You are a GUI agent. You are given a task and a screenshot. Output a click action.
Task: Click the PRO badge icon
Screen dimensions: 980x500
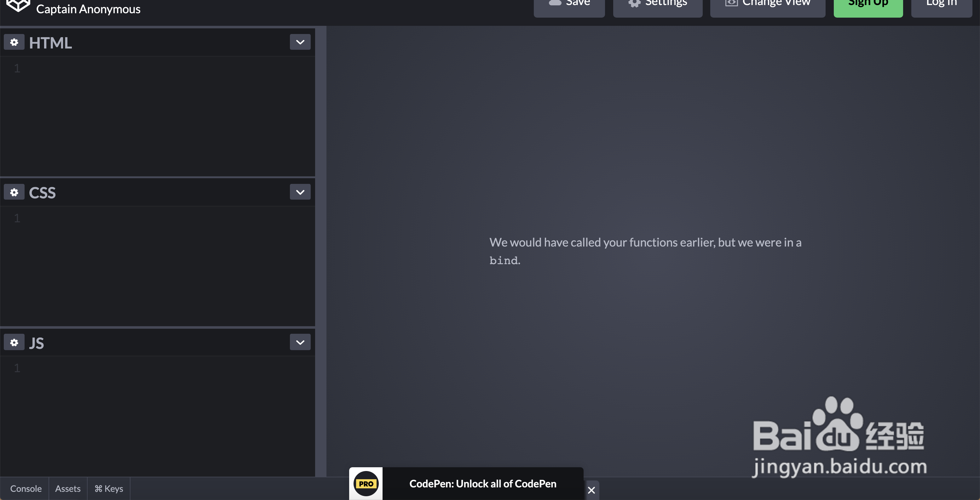pos(366,484)
